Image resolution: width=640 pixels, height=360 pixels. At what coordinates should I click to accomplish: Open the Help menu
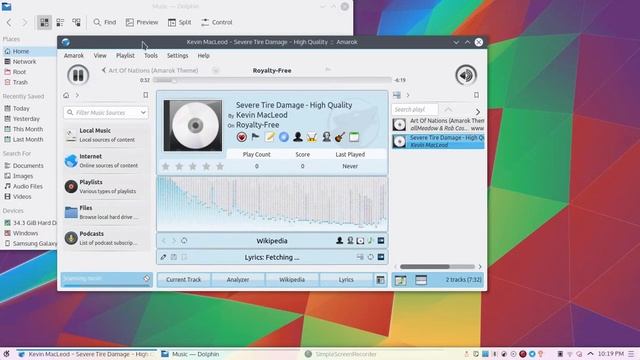204,56
